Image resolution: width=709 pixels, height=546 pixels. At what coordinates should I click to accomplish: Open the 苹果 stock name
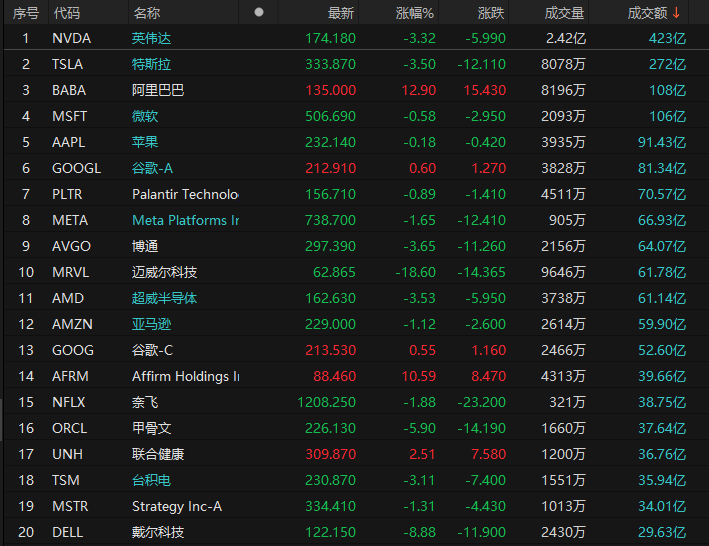coord(145,142)
